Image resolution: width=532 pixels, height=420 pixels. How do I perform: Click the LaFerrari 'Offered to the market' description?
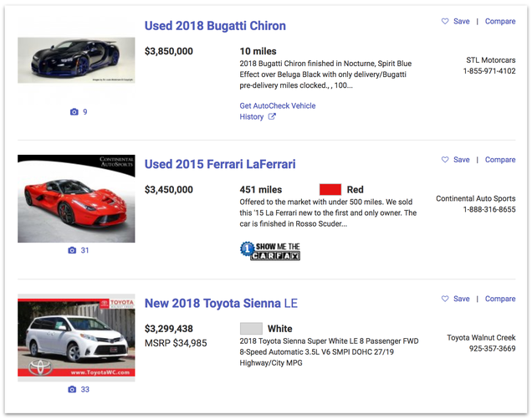coord(328,213)
